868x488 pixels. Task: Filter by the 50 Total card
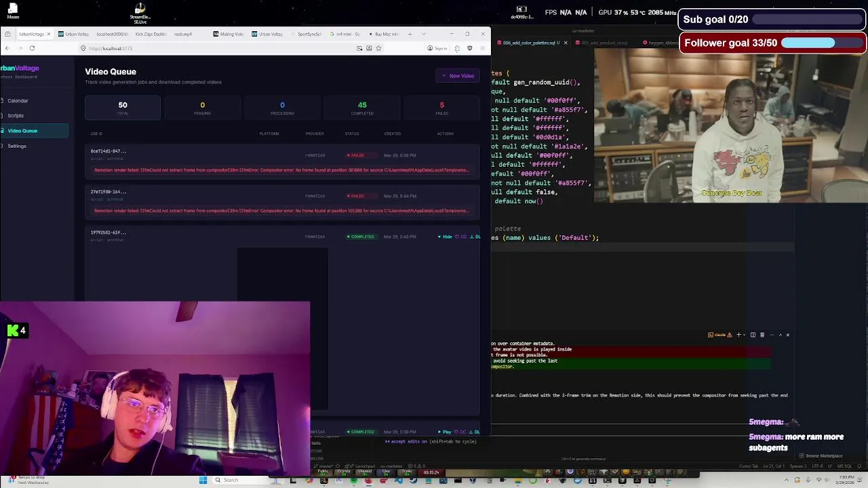pyautogui.click(x=123, y=108)
